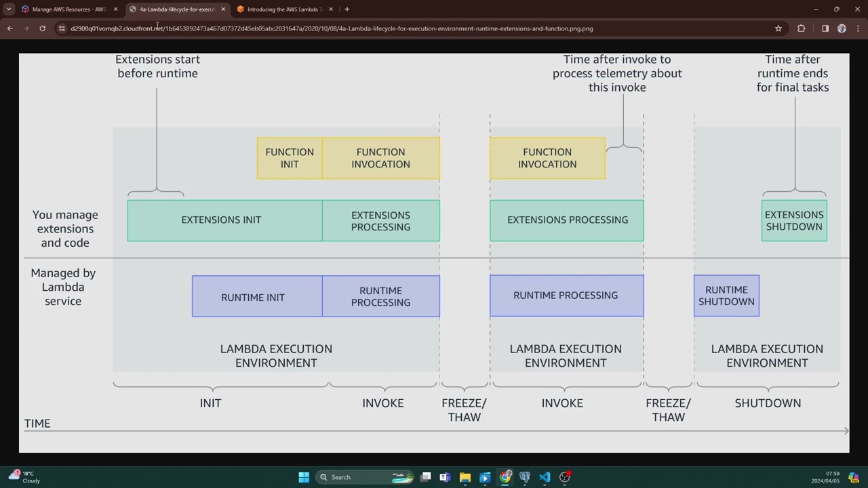Launch OBS Studio from the taskbar
This screenshot has width=868, height=488.
[x=565, y=477]
